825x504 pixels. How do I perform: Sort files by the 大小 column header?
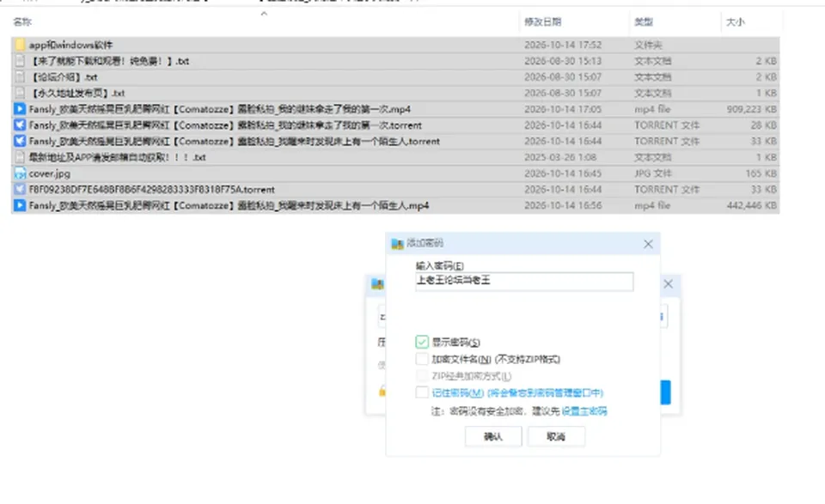tap(735, 21)
